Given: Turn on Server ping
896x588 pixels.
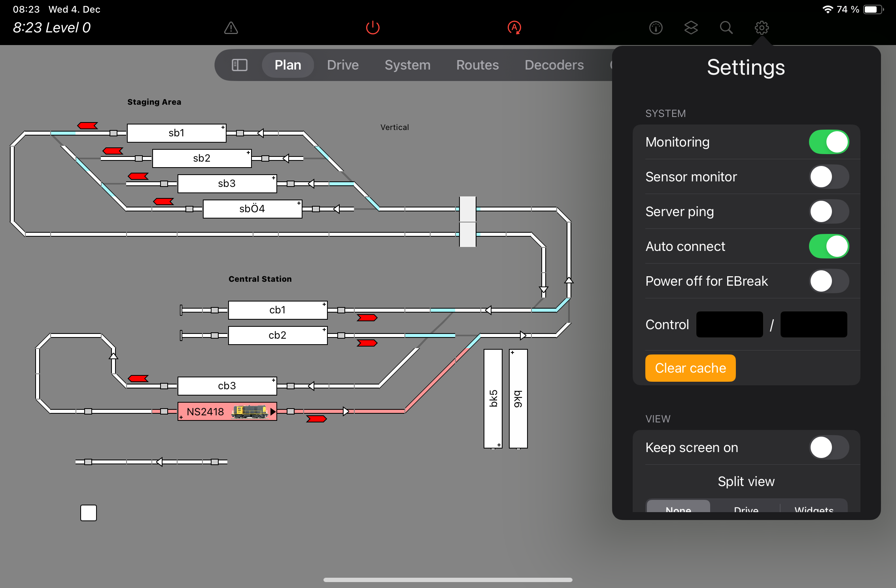Looking at the screenshot, I should click(828, 211).
